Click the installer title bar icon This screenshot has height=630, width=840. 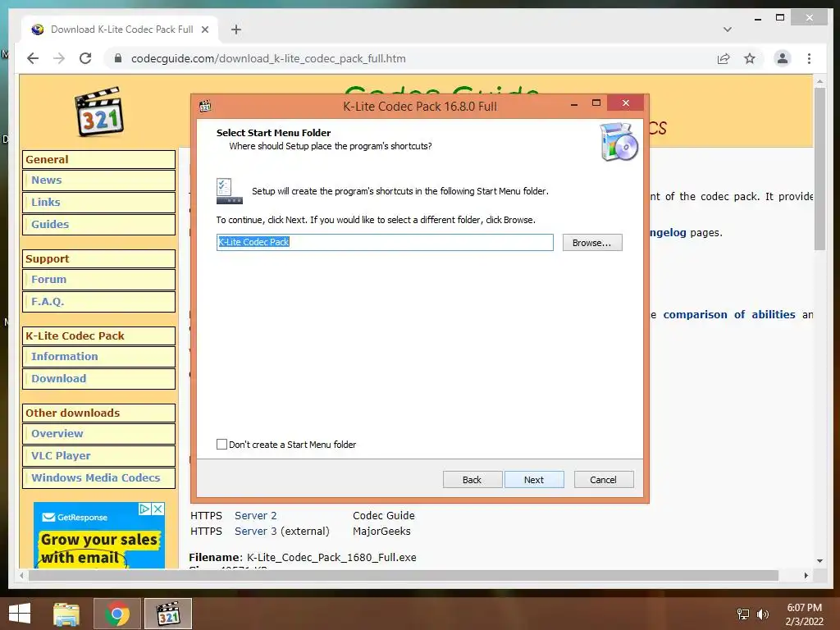(204, 106)
